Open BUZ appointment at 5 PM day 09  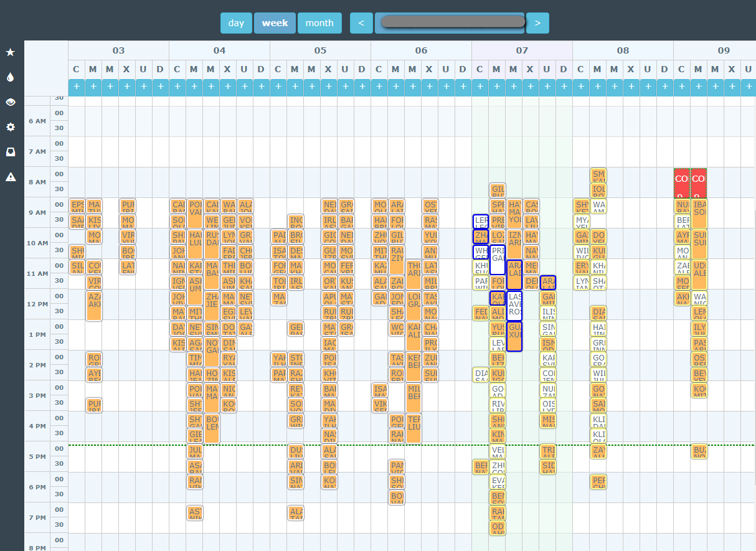699,451
